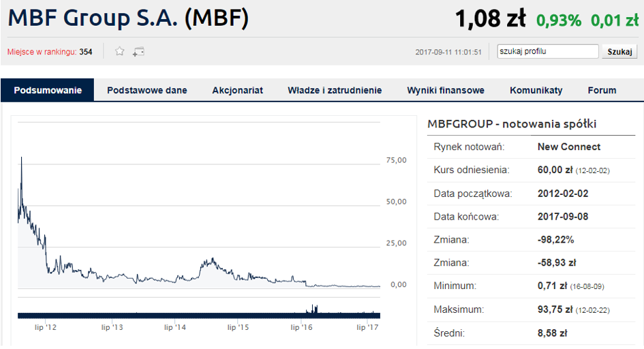
Task: Select maximum value 93,75 zł
Action: [x=555, y=309]
